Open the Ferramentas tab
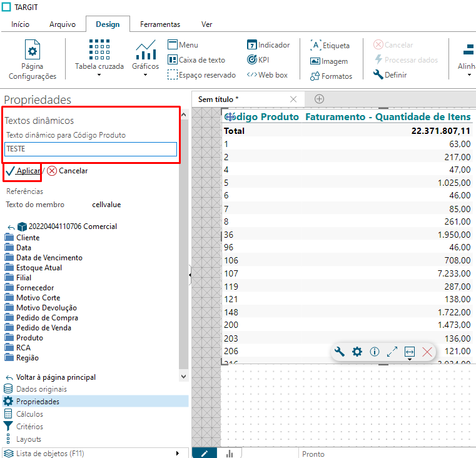 coord(160,24)
